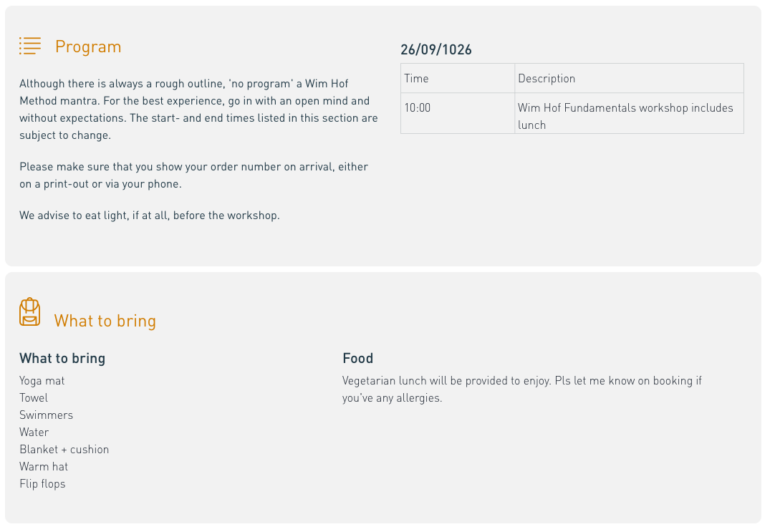Screen dimensions: 770x532
Task: Click the Food subheading
Action: pyautogui.click(x=358, y=358)
